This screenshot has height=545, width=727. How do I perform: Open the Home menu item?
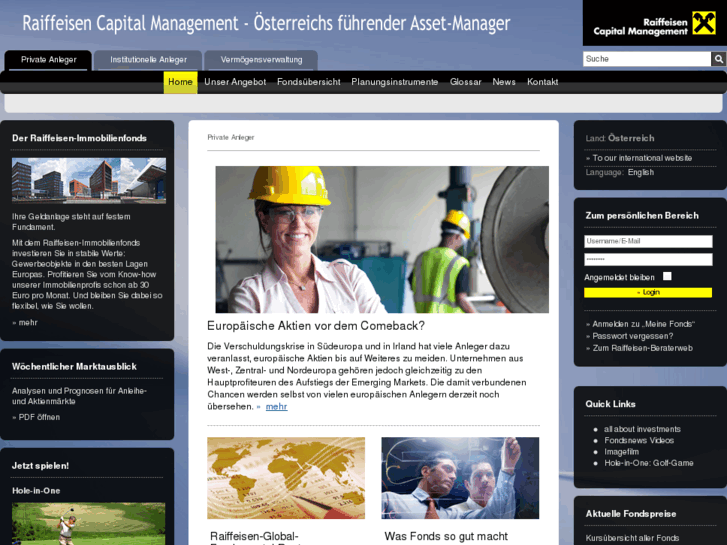pyautogui.click(x=180, y=82)
